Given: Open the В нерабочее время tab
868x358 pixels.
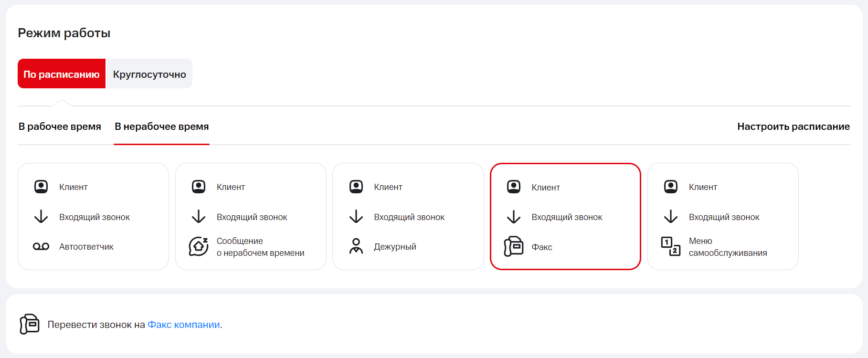Looking at the screenshot, I should (161, 126).
